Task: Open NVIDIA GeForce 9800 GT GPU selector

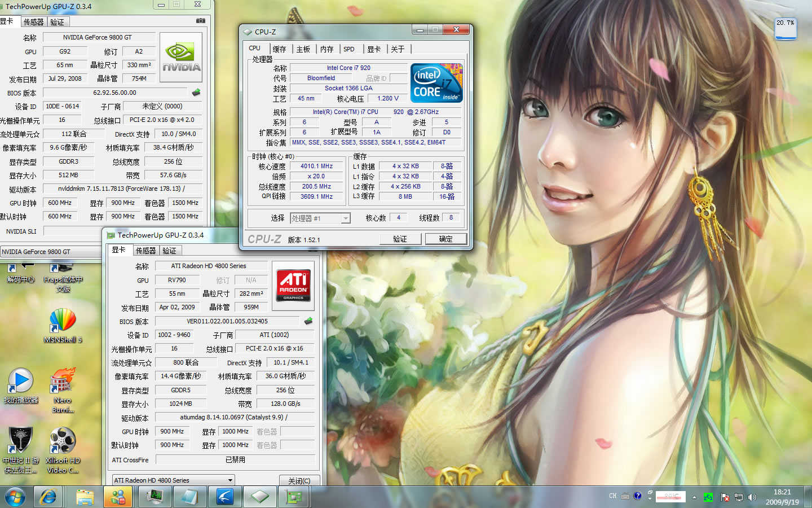Action: click(x=51, y=252)
